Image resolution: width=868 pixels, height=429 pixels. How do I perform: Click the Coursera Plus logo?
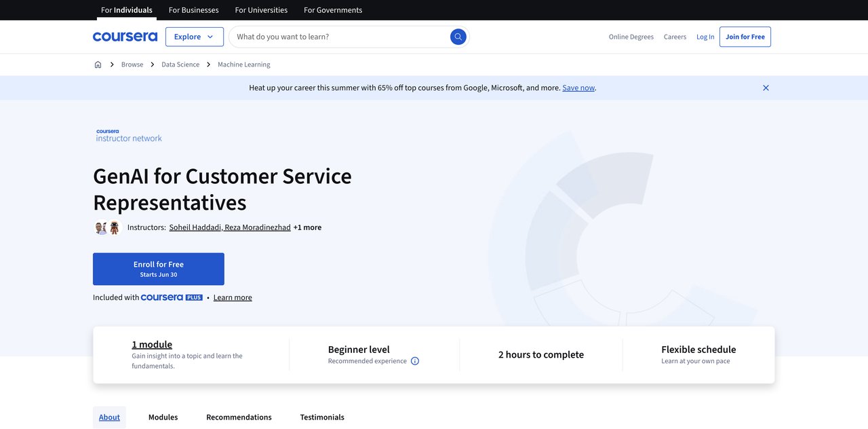[172, 297]
